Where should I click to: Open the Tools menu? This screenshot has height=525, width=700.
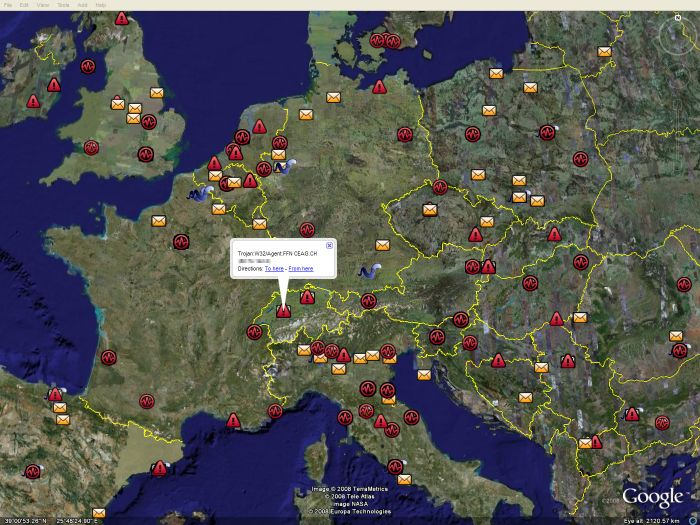tap(63, 5)
